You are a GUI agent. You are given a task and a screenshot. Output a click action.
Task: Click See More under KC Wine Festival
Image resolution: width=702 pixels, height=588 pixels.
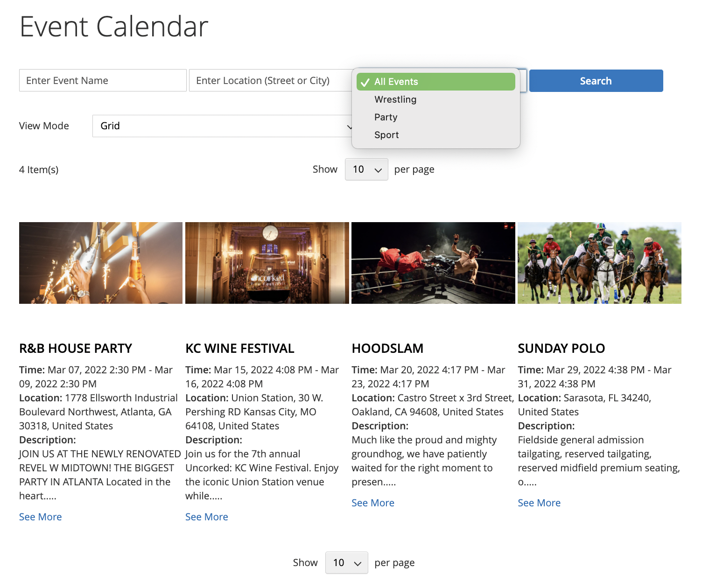206,517
